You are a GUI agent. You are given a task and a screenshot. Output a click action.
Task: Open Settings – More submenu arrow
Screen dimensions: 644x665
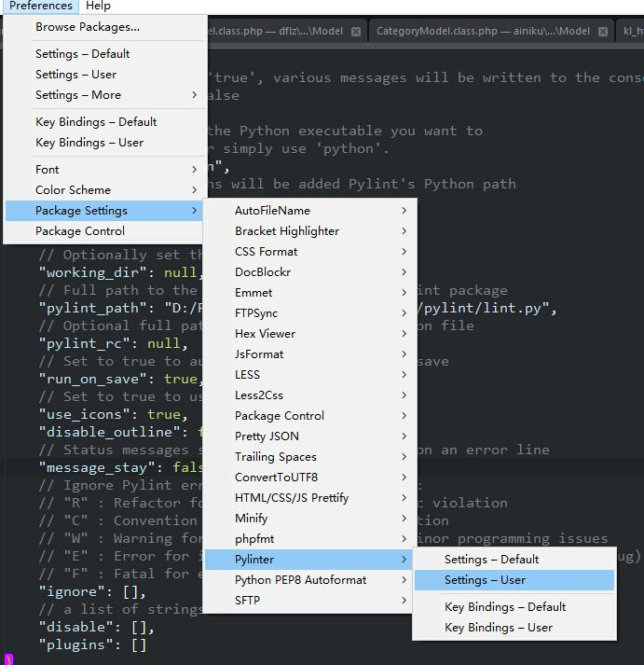tap(194, 95)
